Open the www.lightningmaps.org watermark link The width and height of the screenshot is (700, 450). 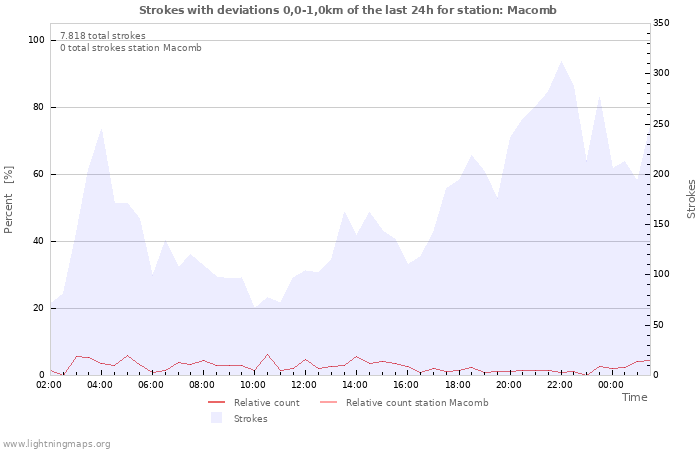56,443
